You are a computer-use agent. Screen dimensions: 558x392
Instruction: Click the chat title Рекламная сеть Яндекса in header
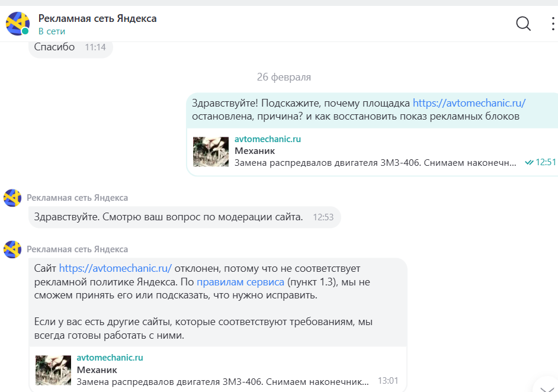[x=97, y=18]
